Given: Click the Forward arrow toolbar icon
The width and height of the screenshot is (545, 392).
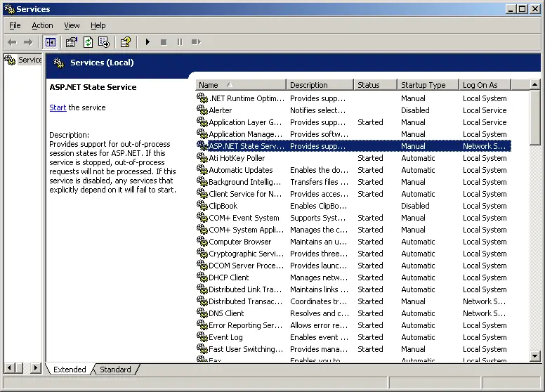Looking at the screenshot, I should 28,42.
